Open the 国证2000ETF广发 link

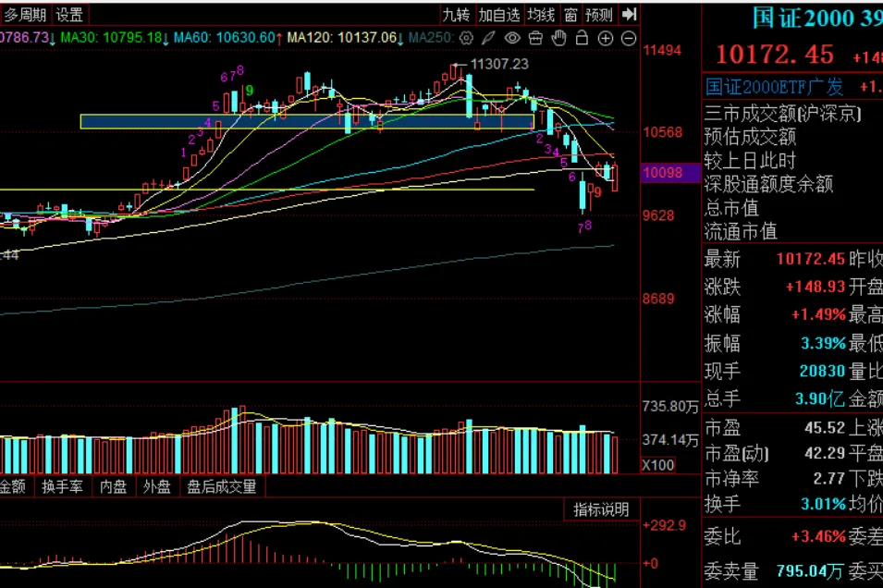774,87
